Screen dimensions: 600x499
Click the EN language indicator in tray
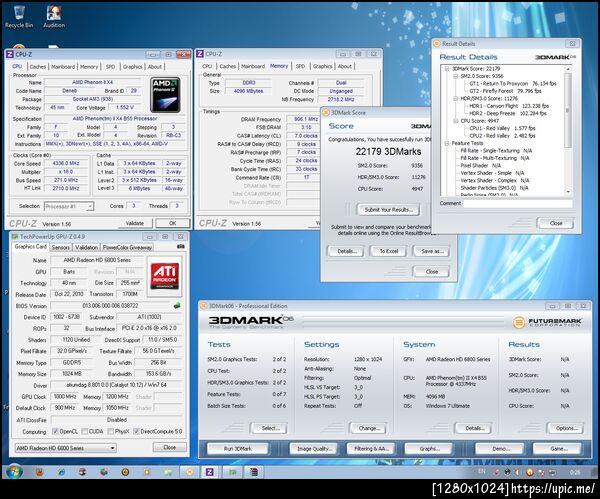(x=481, y=471)
